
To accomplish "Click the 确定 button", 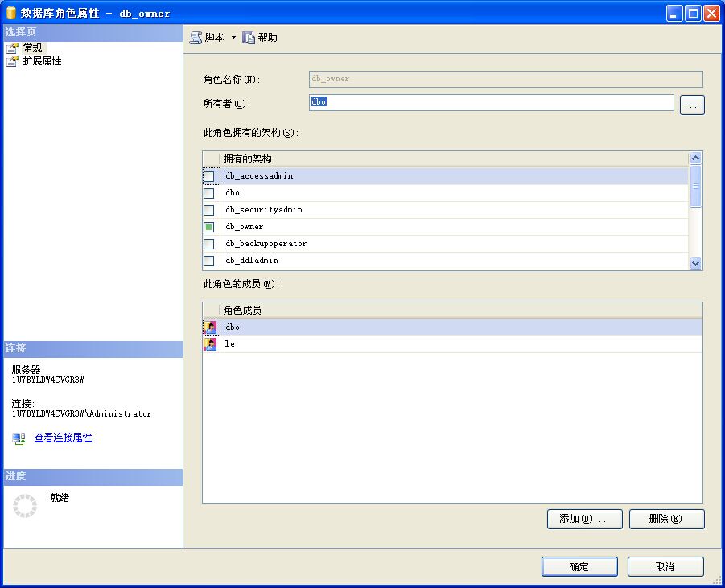I will (579, 567).
